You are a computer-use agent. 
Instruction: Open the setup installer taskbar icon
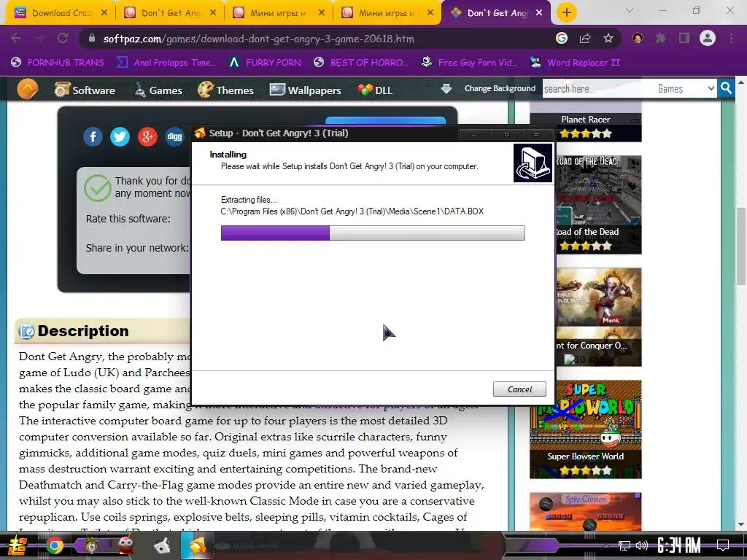(x=197, y=545)
